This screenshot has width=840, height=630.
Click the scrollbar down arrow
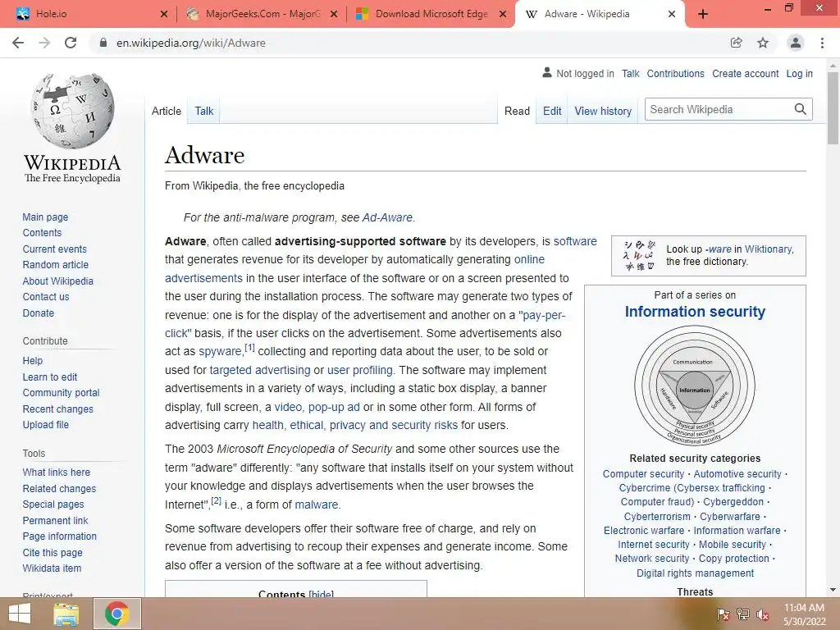pos(833,590)
